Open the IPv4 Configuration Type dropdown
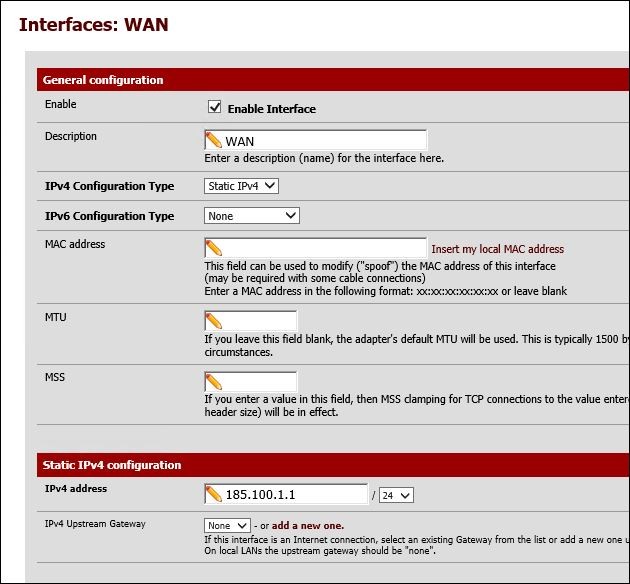The width and height of the screenshot is (630, 584). [241, 186]
